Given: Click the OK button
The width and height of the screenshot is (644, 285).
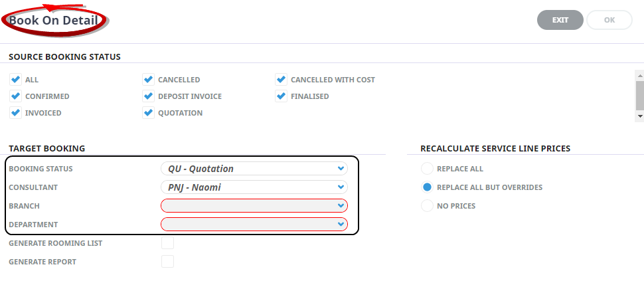Looking at the screenshot, I should click(x=609, y=20).
